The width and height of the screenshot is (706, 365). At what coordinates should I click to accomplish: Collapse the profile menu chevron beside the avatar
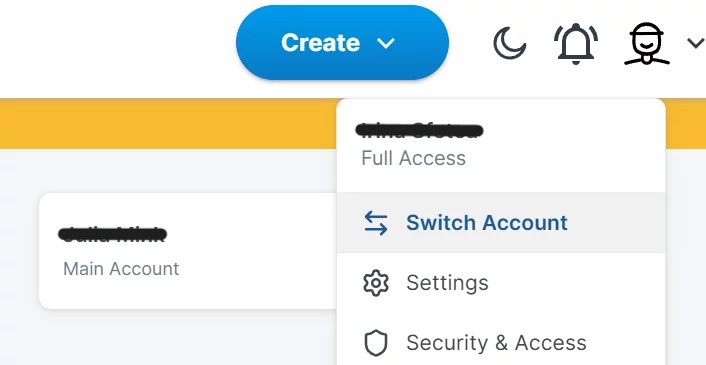click(696, 43)
